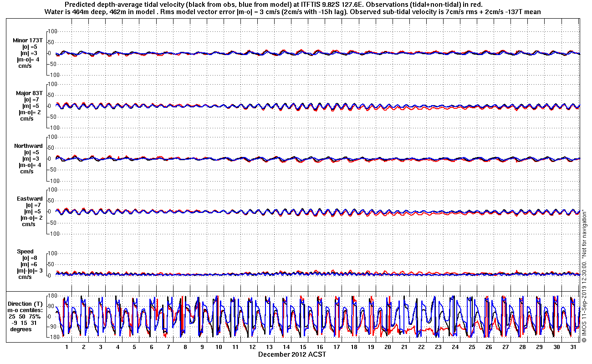Click the day 14 label on the date axis
This screenshot has height=364, width=592.
click(286, 347)
